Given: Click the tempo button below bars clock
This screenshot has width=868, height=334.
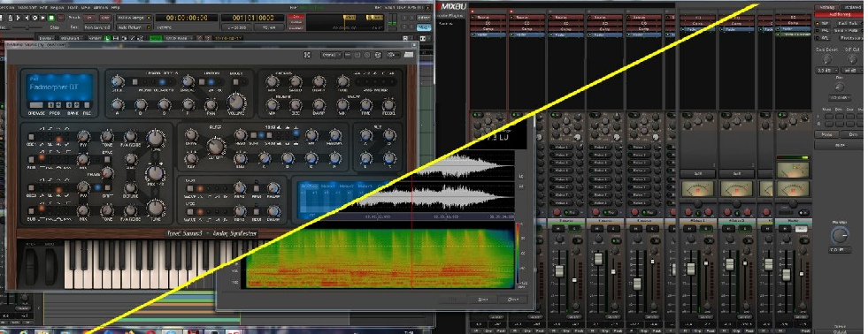Looking at the screenshot, I should click(236, 27).
